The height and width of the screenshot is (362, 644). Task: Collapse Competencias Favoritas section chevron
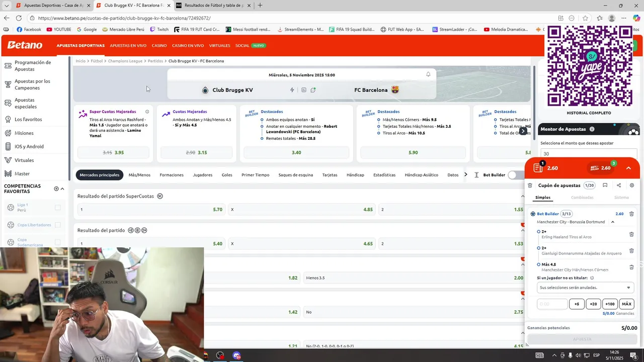[62, 189]
